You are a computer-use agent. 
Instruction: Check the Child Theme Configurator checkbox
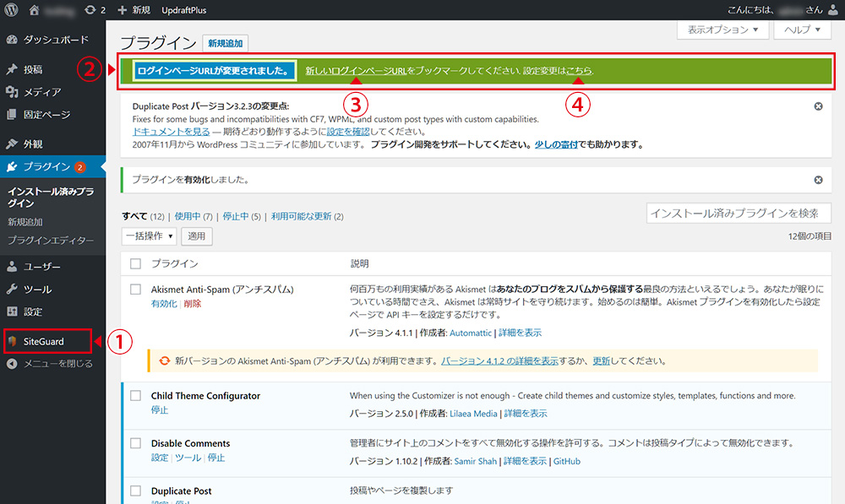pyautogui.click(x=136, y=396)
